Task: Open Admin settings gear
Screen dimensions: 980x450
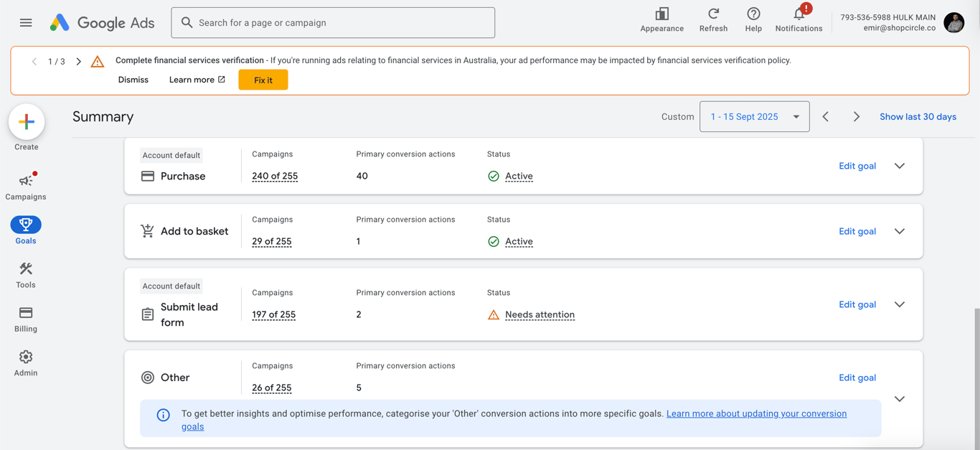Action: (26, 362)
